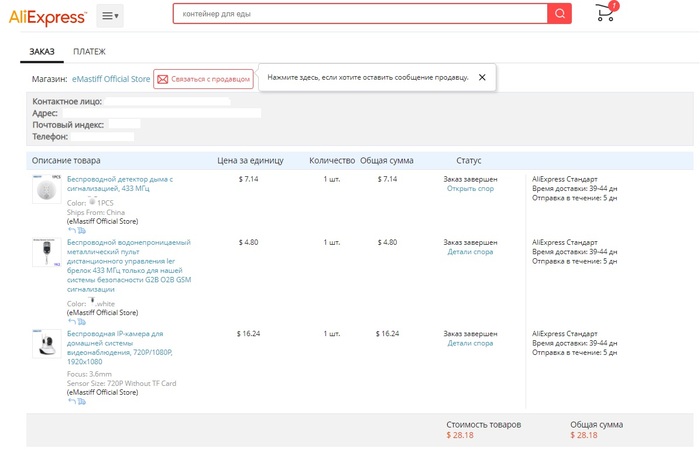This screenshot has width=700, height=455.
Task: Close the seller message tooltip
Action: click(481, 77)
